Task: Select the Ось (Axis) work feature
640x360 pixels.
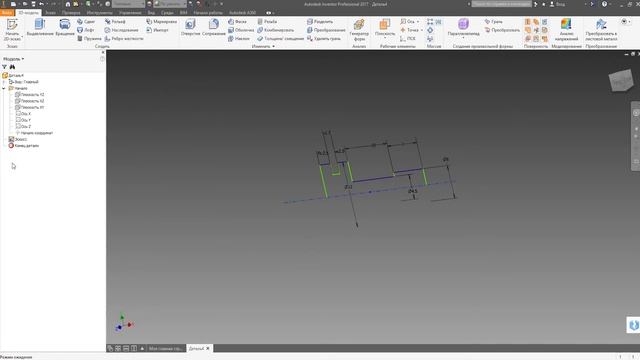Action: pyautogui.click(x=407, y=22)
